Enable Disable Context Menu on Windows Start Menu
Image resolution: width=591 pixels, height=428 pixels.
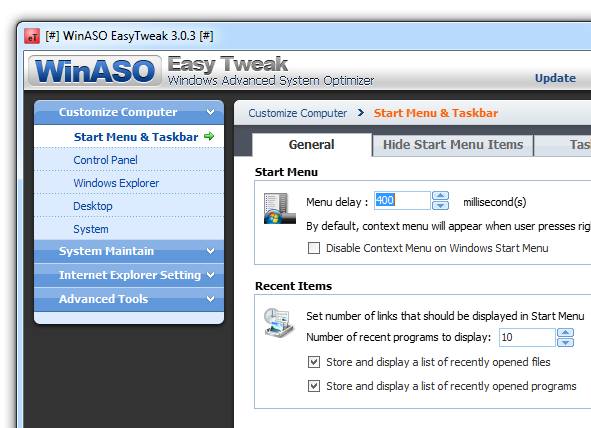point(314,248)
